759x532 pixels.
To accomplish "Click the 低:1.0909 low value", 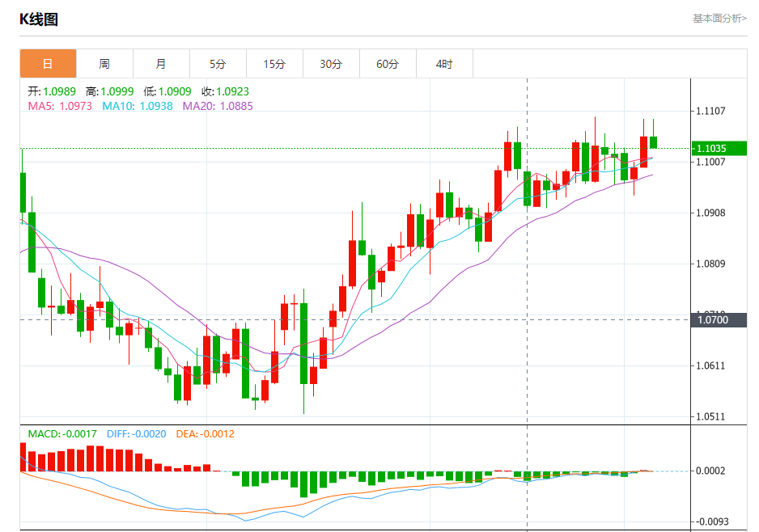I will click(167, 91).
